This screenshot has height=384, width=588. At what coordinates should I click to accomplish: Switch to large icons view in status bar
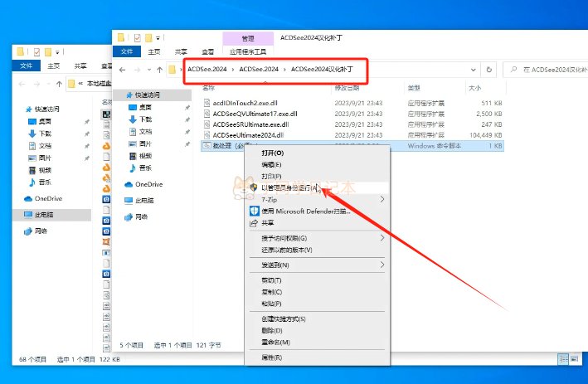574,359
